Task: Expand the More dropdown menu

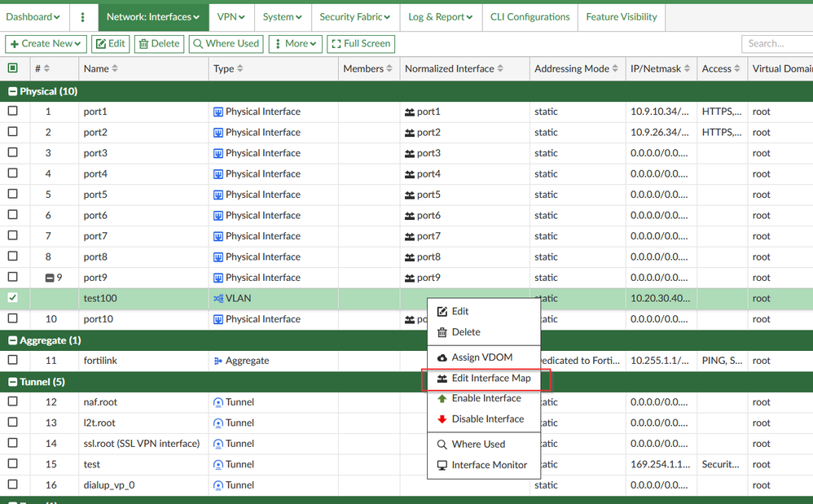Action: [296, 44]
